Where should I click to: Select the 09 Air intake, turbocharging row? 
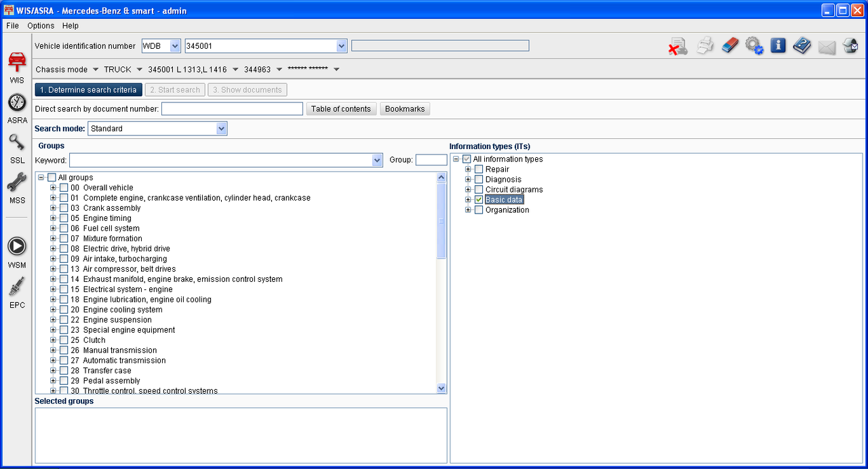[x=118, y=259]
